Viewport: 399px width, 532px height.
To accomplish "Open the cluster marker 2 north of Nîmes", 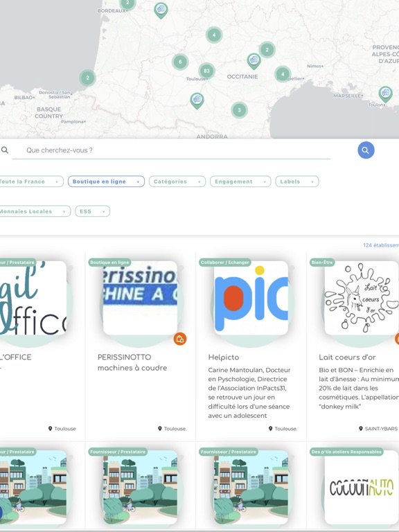I will pos(267,50).
